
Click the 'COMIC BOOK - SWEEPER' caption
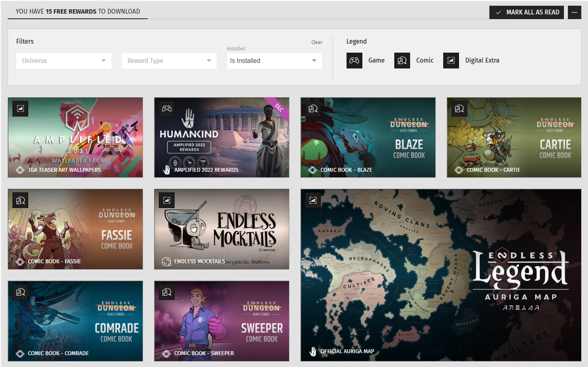click(x=204, y=353)
